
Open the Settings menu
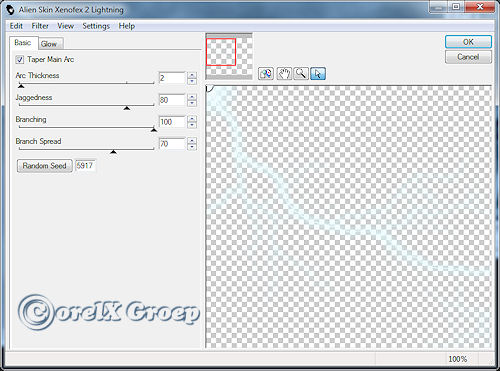tap(96, 26)
